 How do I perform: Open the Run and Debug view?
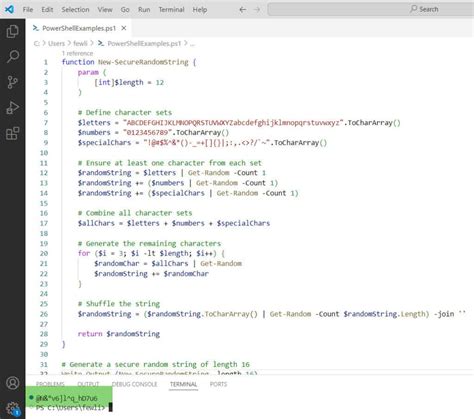click(x=12, y=108)
